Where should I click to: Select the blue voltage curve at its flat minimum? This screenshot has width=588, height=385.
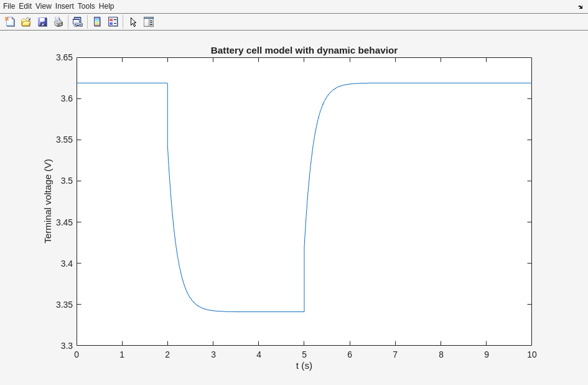click(x=261, y=311)
